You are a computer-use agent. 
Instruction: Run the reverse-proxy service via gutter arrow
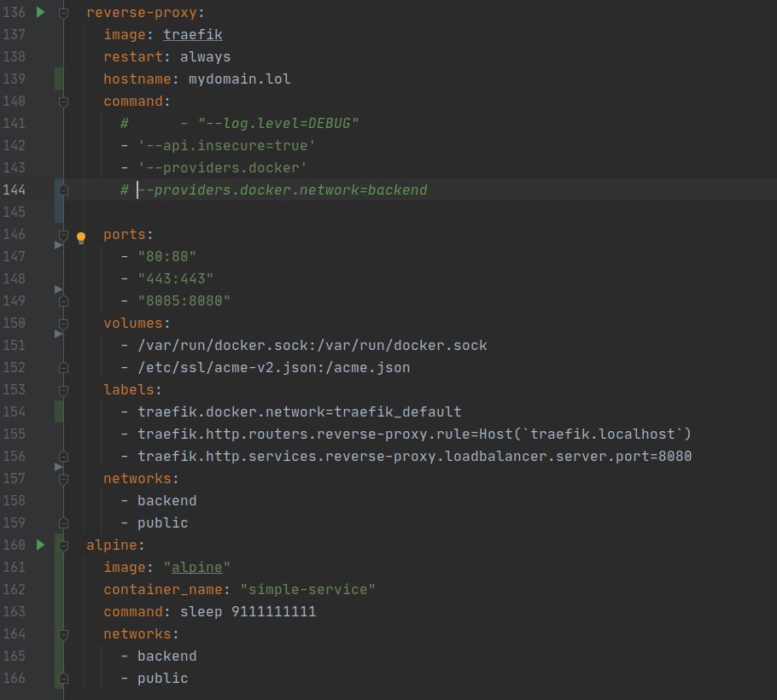(x=41, y=12)
